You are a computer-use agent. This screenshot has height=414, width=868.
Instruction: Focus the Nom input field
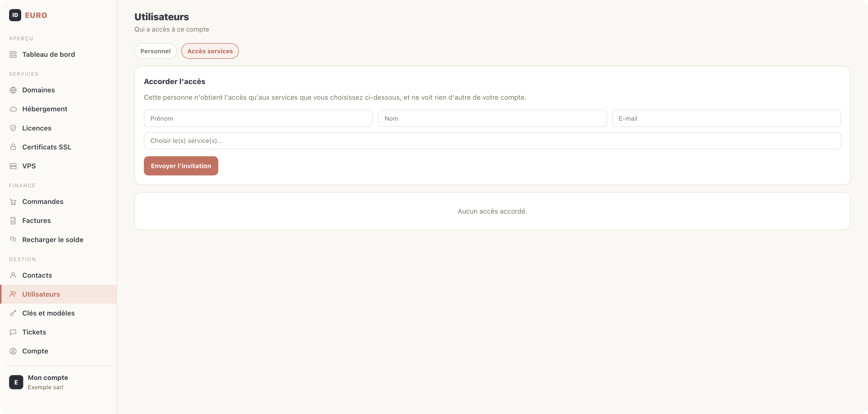492,118
